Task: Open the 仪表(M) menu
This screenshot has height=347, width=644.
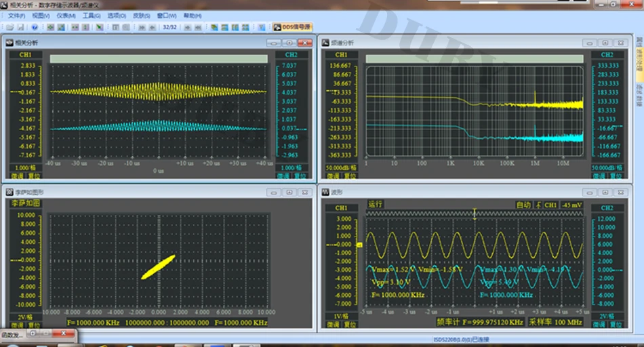Action: click(x=66, y=16)
